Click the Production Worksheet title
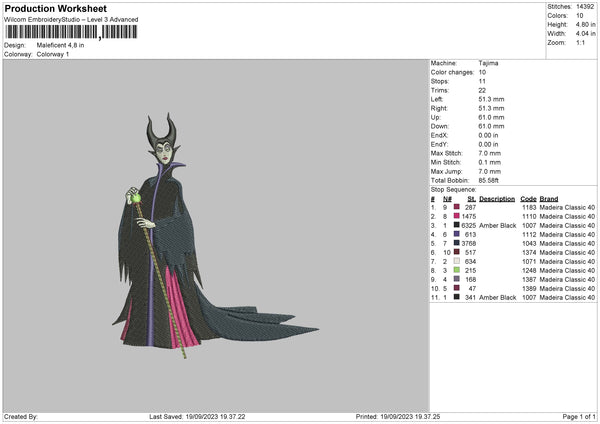 55,8
